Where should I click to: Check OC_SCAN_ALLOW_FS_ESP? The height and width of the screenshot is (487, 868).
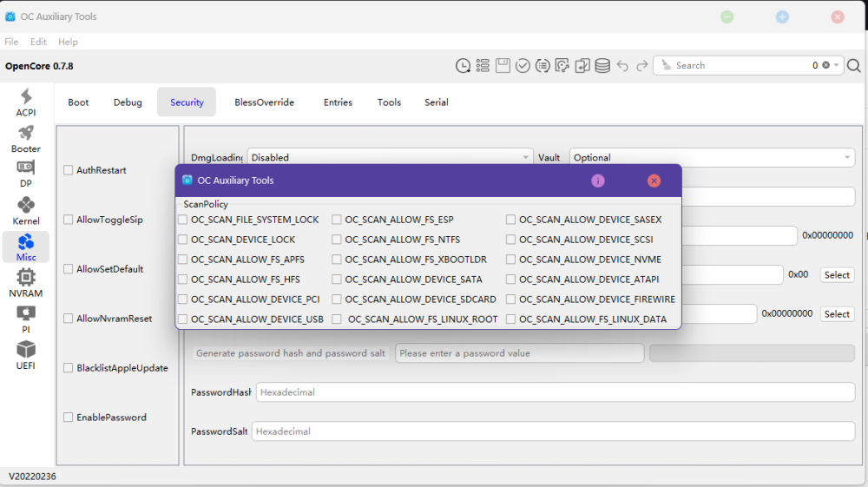[x=337, y=220]
